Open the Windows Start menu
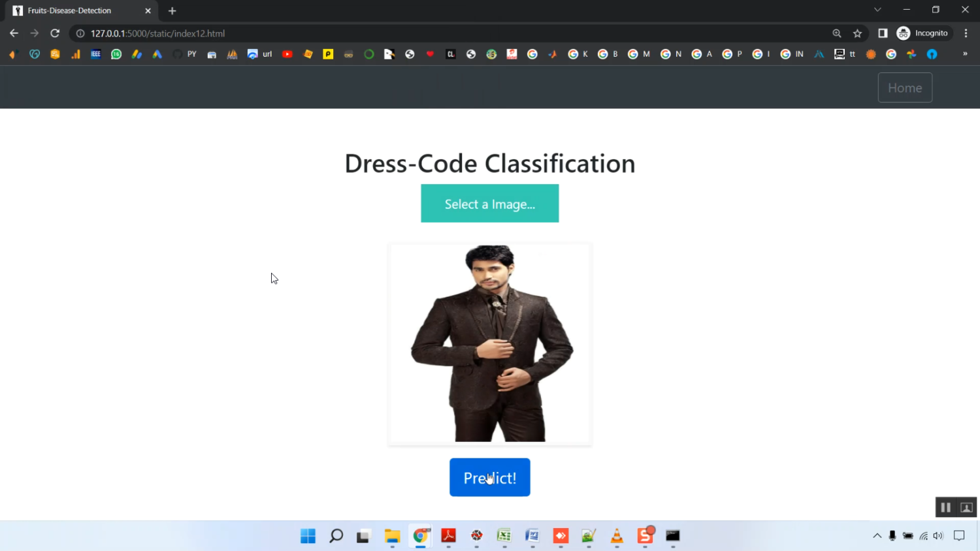This screenshot has height=551, width=980. click(x=308, y=536)
